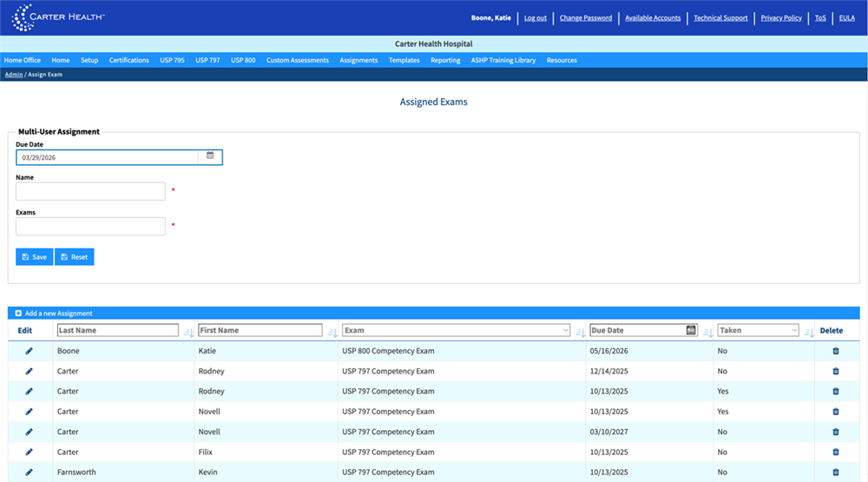The image size is (868, 482).
Task: Open the ASHP Training Library menu
Action: pos(503,61)
